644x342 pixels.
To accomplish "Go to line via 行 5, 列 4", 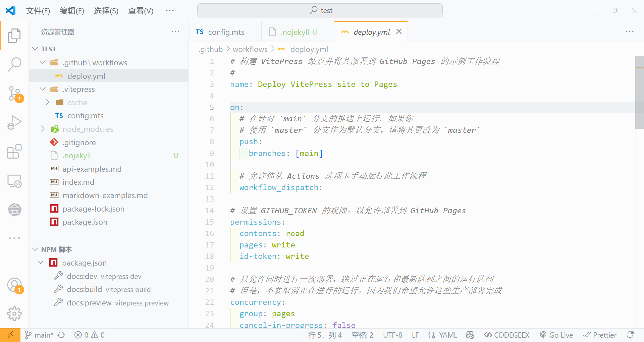I will 325,335.
